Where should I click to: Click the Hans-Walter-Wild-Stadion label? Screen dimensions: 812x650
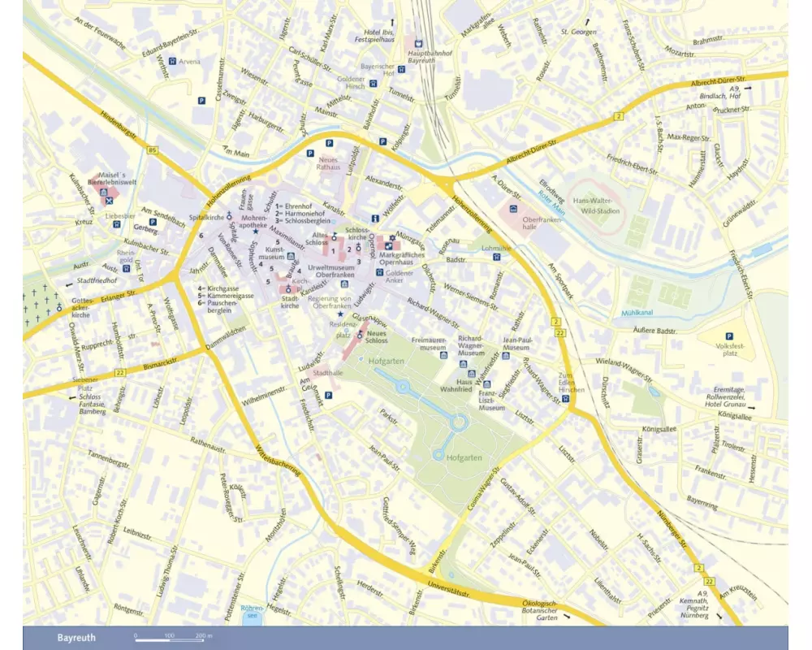tap(596, 206)
